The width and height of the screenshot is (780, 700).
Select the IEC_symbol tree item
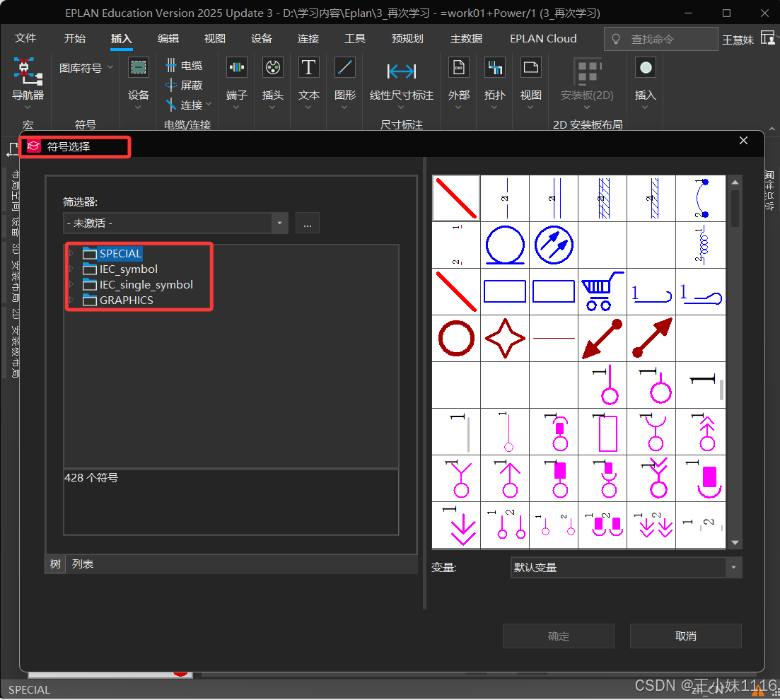pos(128,269)
